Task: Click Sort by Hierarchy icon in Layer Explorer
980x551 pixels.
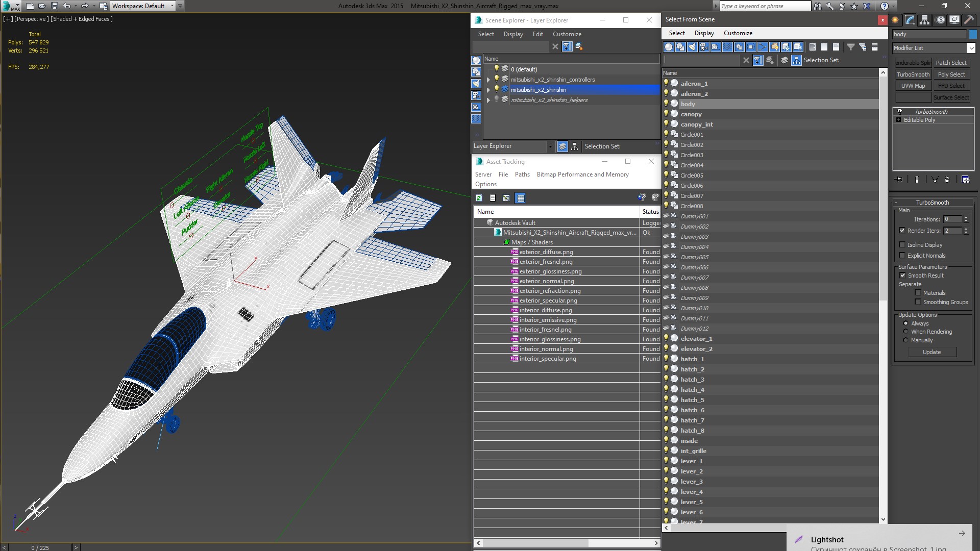Action: click(575, 146)
